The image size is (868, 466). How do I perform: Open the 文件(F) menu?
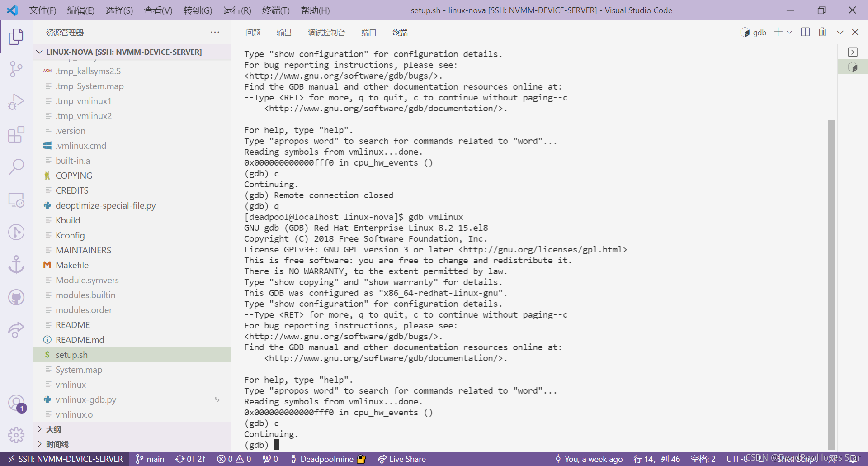[x=42, y=10]
